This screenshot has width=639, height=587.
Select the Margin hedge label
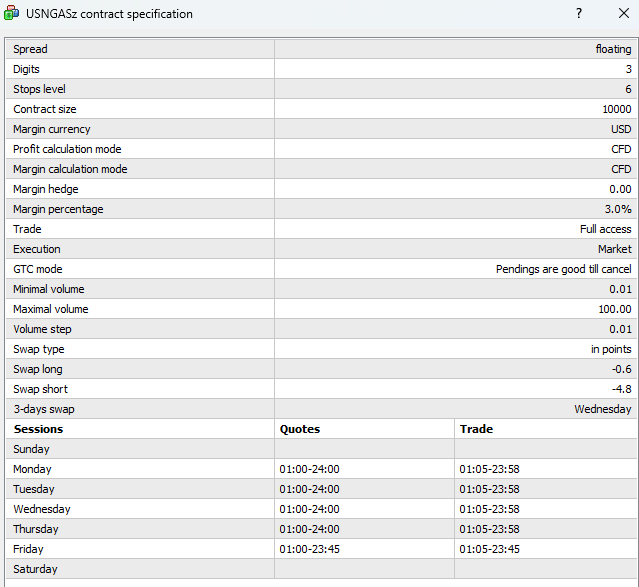(46, 189)
